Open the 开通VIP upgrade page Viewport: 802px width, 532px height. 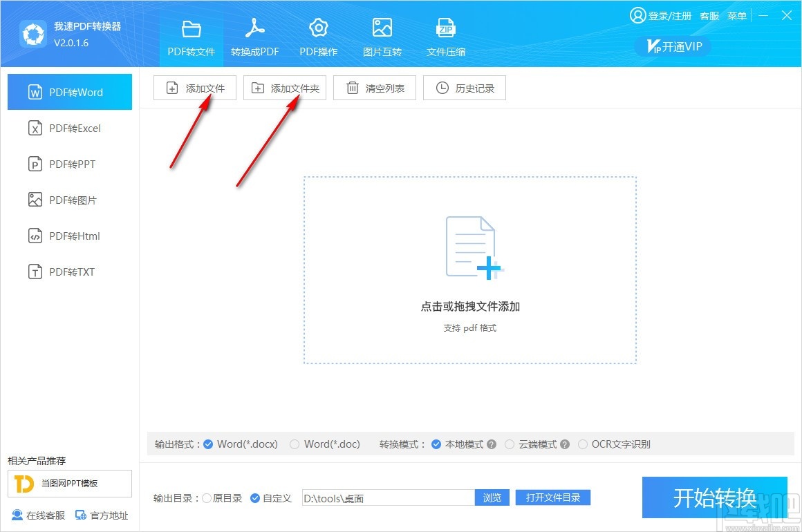click(x=672, y=46)
